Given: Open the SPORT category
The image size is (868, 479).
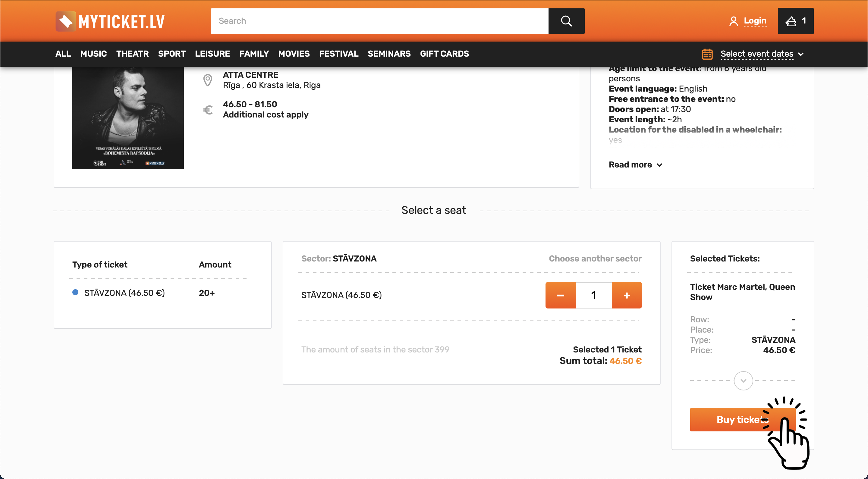Looking at the screenshot, I should tap(172, 54).
